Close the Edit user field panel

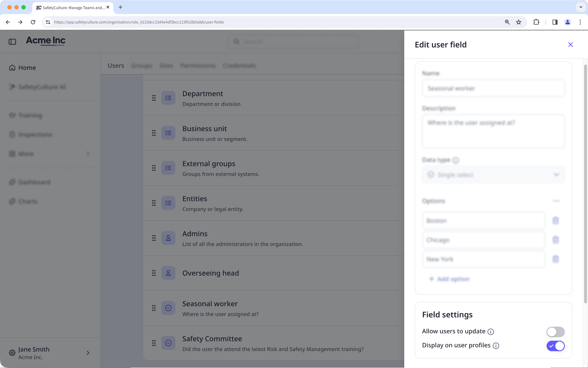[x=570, y=44]
